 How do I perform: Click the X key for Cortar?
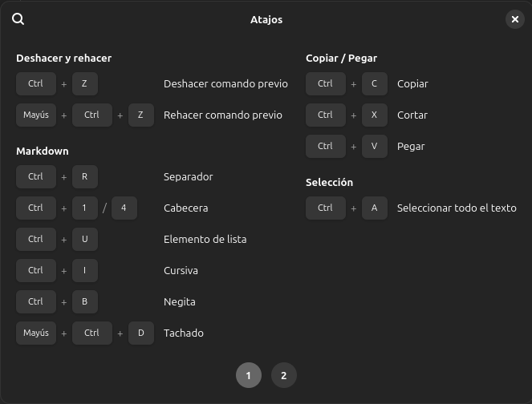coord(374,115)
